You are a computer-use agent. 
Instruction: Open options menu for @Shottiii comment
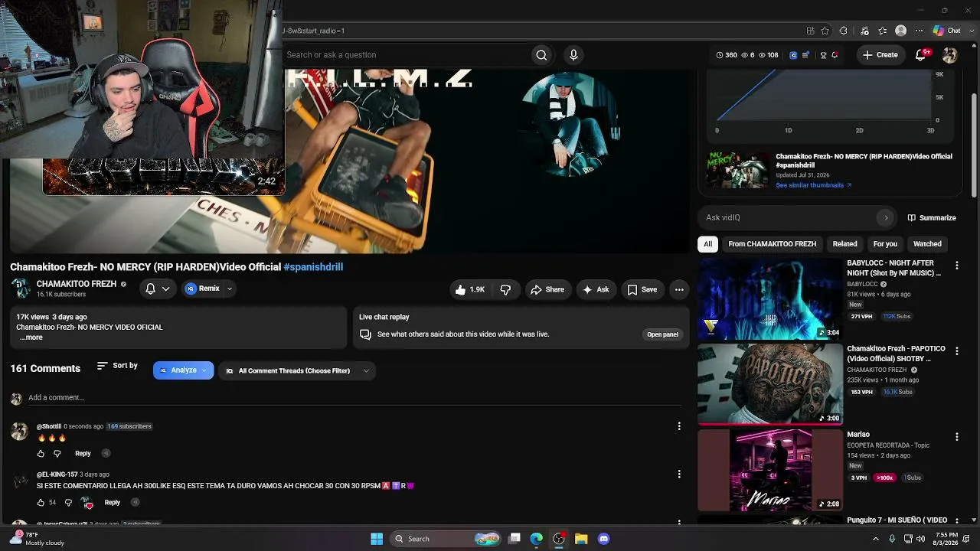click(679, 426)
